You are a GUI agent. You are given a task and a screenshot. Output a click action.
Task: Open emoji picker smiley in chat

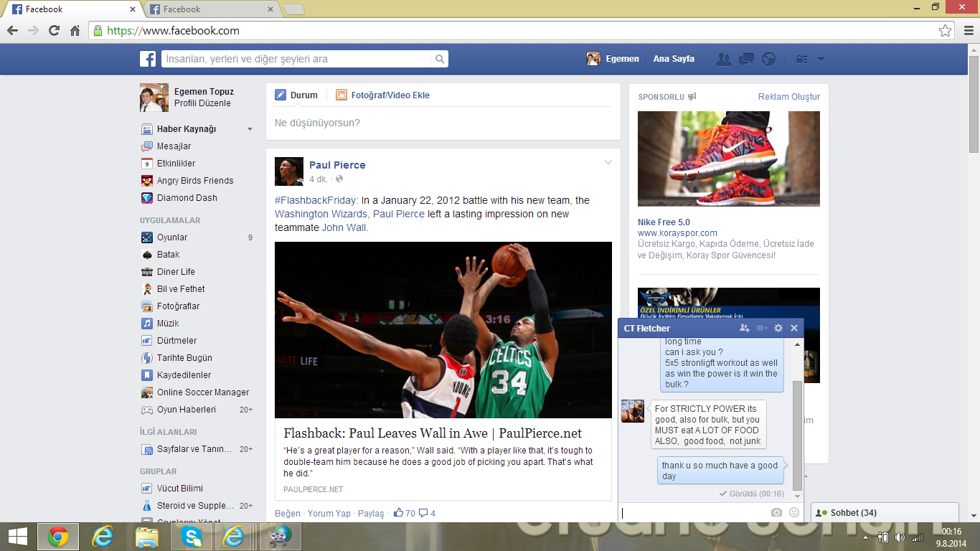pos(794,512)
